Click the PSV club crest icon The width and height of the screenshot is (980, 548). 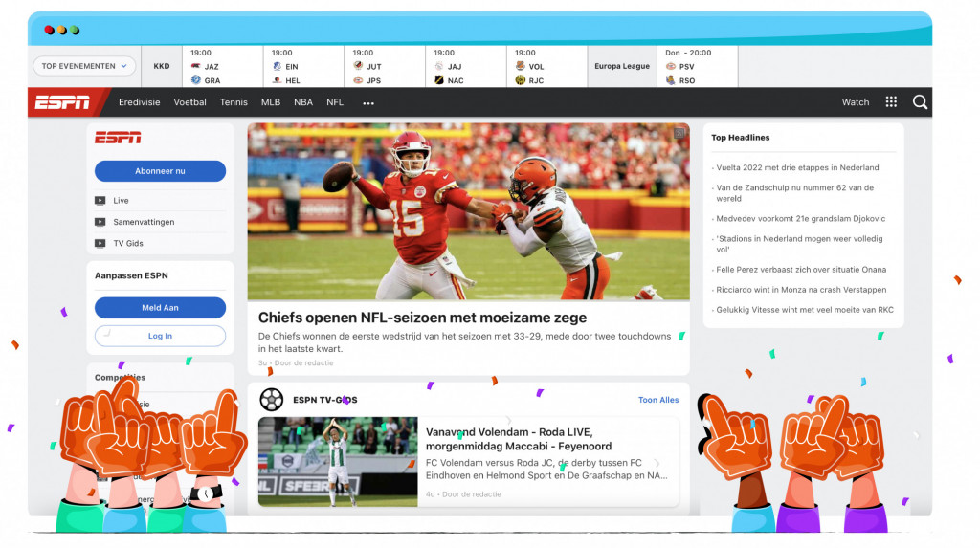coord(671,66)
